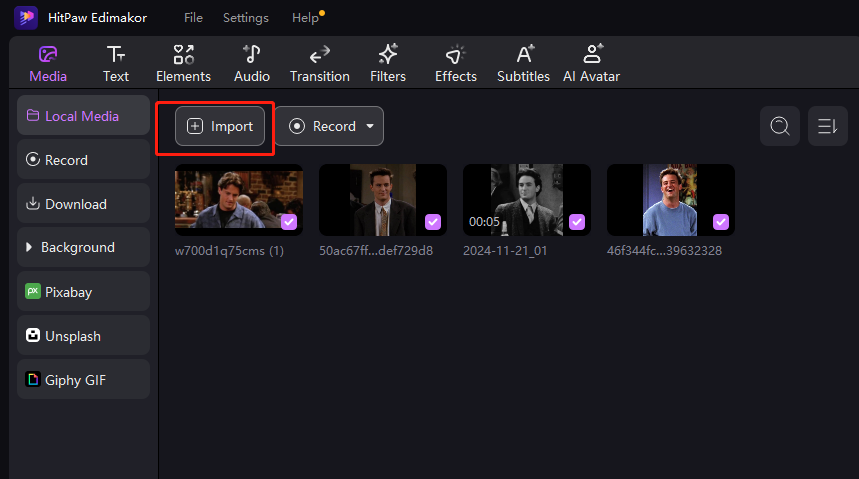Open the Filters tab
The image size is (859, 479).
388,64
